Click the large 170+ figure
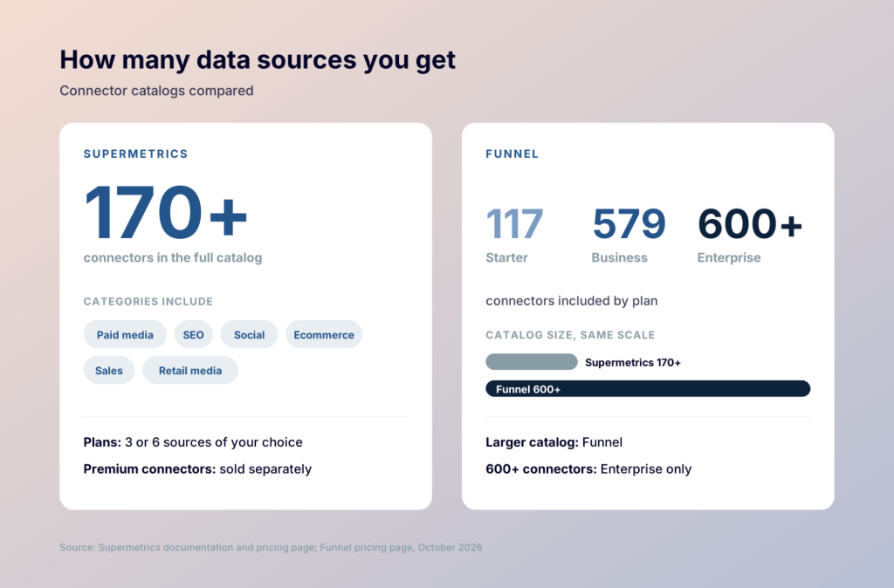This screenshot has width=894, height=588. tap(166, 213)
